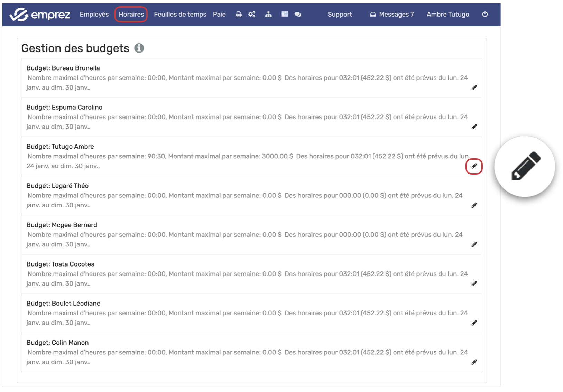Click the emprez logo
The width and height of the screenshot is (563, 392).
(40, 15)
